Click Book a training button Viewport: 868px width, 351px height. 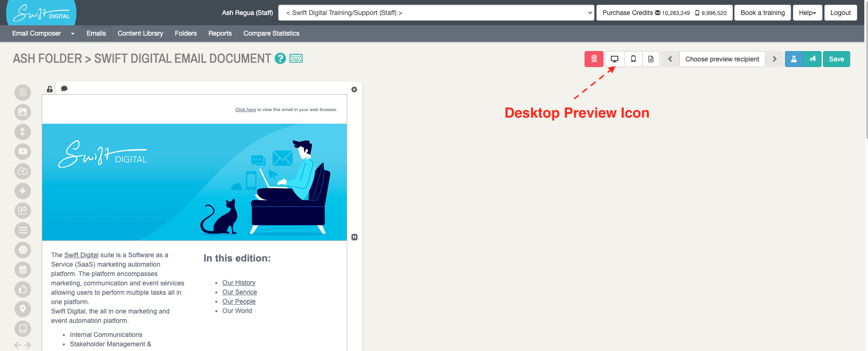[x=762, y=13]
